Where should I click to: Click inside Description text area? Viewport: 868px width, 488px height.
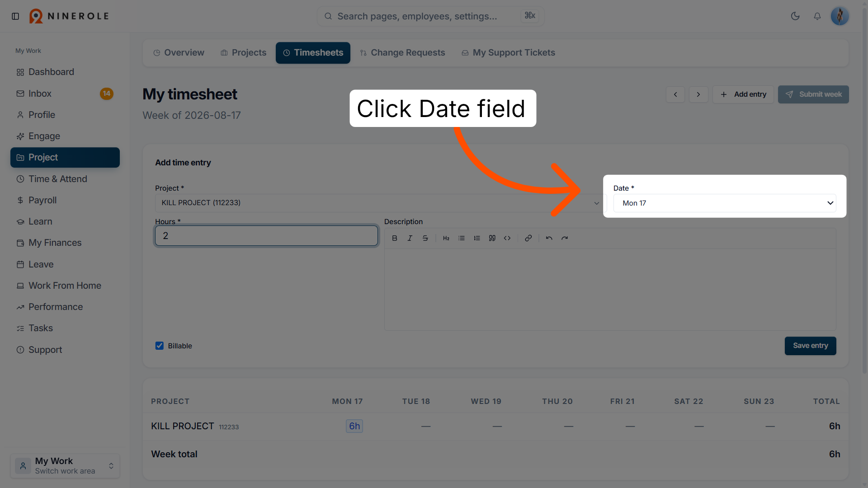[x=610, y=289]
